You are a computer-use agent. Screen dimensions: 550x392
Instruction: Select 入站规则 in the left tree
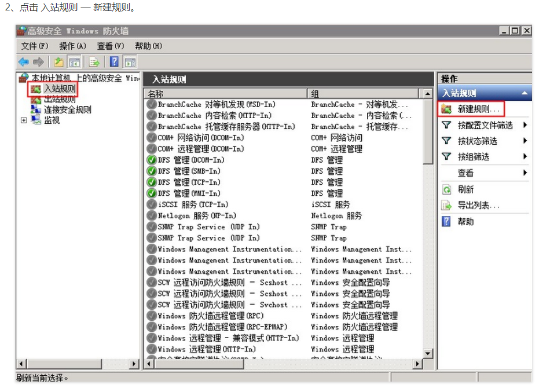click(60, 89)
